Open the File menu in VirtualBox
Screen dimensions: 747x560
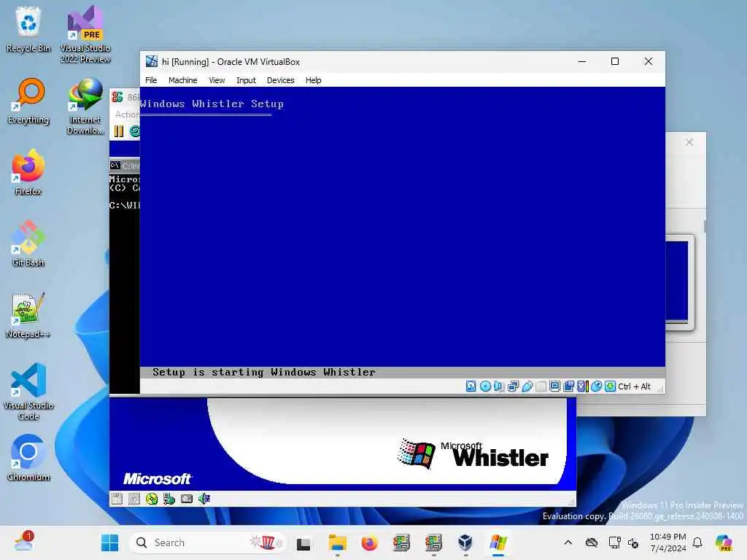click(x=151, y=80)
